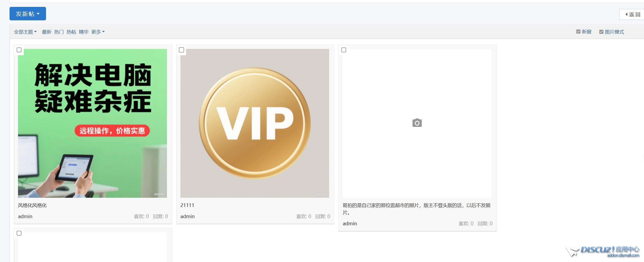Expand the 更多 dropdown menu
This screenshot has width=644, height=262.
98,32
